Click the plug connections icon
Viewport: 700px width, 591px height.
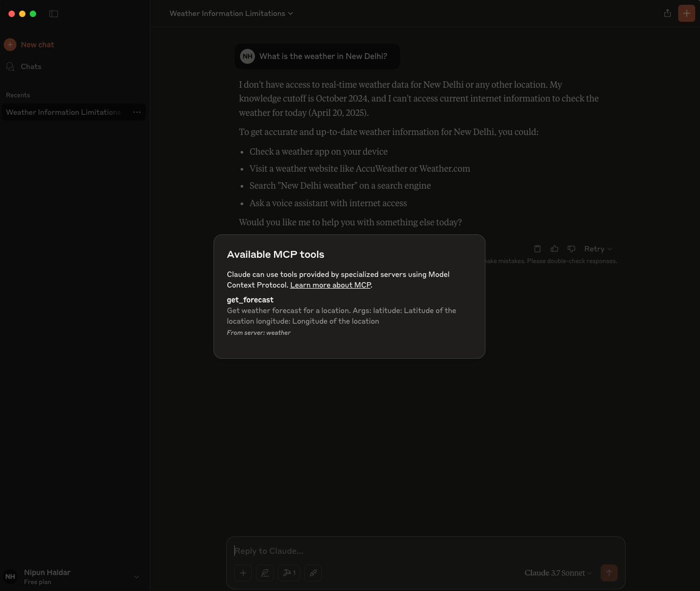[313, 573]
